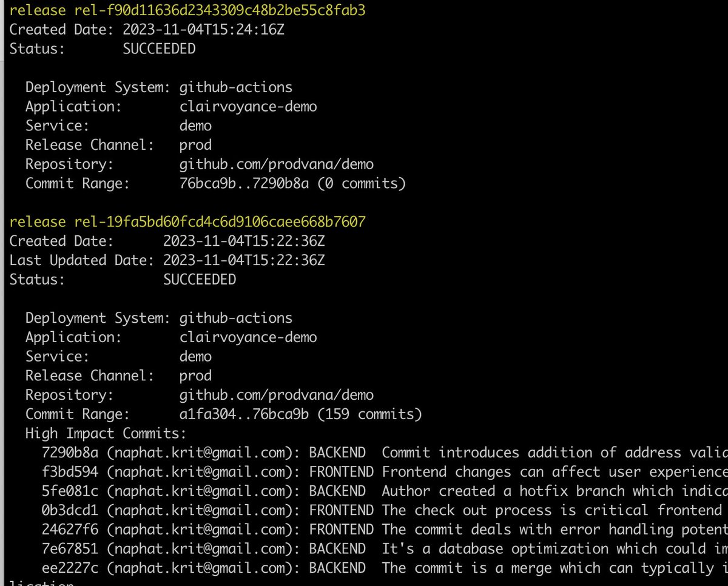Click the description starting 'It's a database optimization'
The image size is (728, 586).
point(554,549)
